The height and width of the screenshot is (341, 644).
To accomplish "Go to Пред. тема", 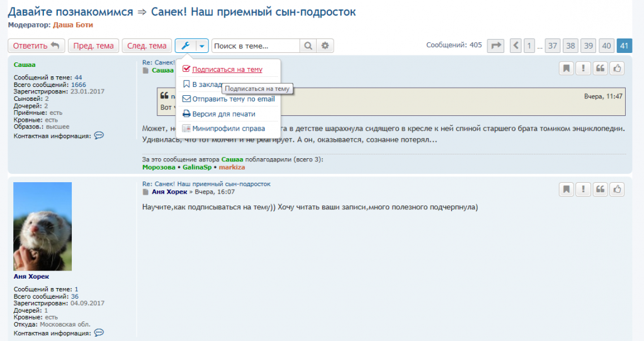I will 94,46.
